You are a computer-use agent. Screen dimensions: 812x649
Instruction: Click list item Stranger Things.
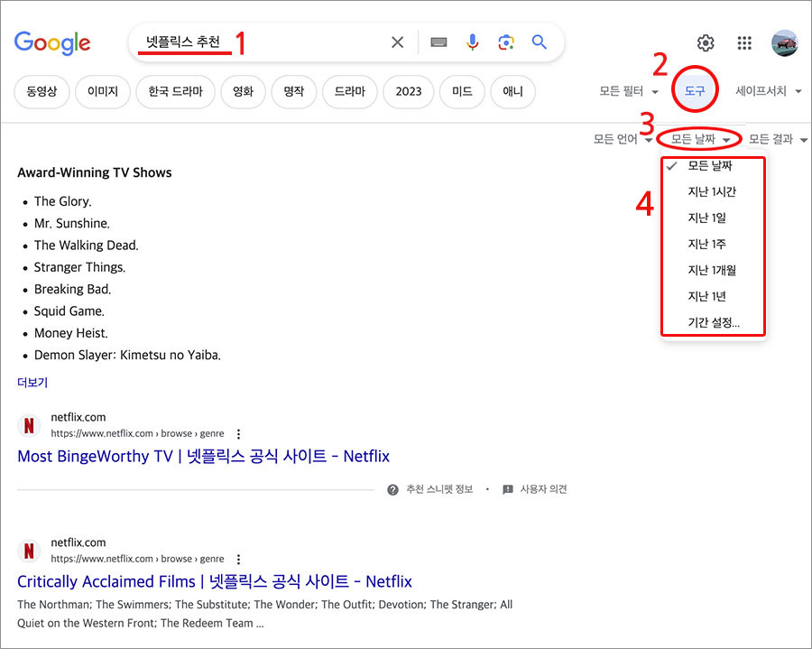click(79, 267)
